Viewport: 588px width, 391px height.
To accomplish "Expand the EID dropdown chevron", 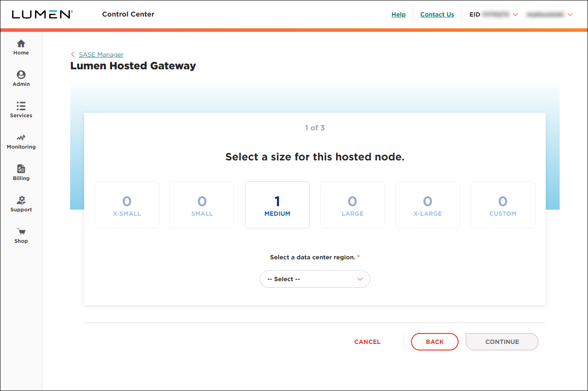I will tap(515, 14).
